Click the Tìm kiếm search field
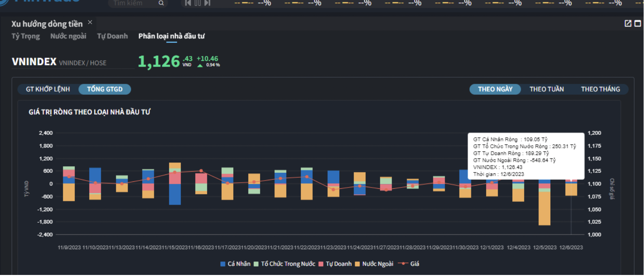Image resolution: width=644 pixels, height=277 pixels. (x=133, y=3)
